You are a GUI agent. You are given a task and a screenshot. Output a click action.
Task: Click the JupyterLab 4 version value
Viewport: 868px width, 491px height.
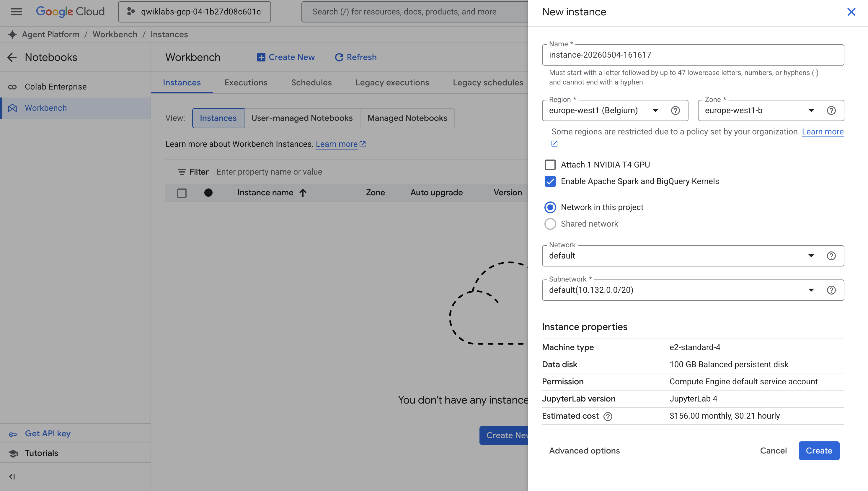694,399
